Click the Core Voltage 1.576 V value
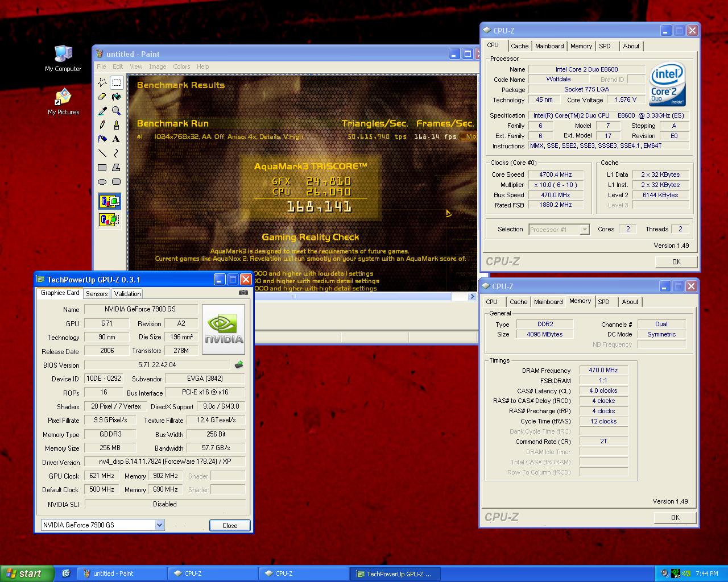Image resolution: width=728 pixels, height=582 pixels. [x=626, y=99]
